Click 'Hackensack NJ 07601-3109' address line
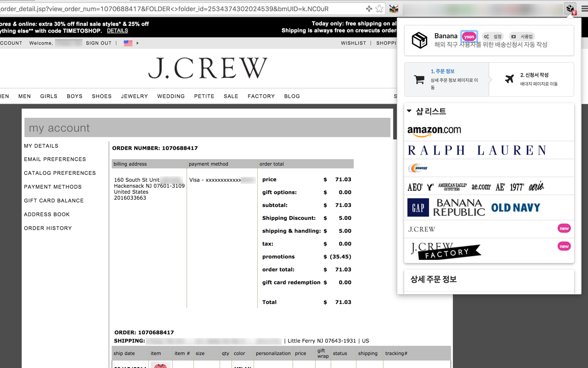 tap(149, 186)
